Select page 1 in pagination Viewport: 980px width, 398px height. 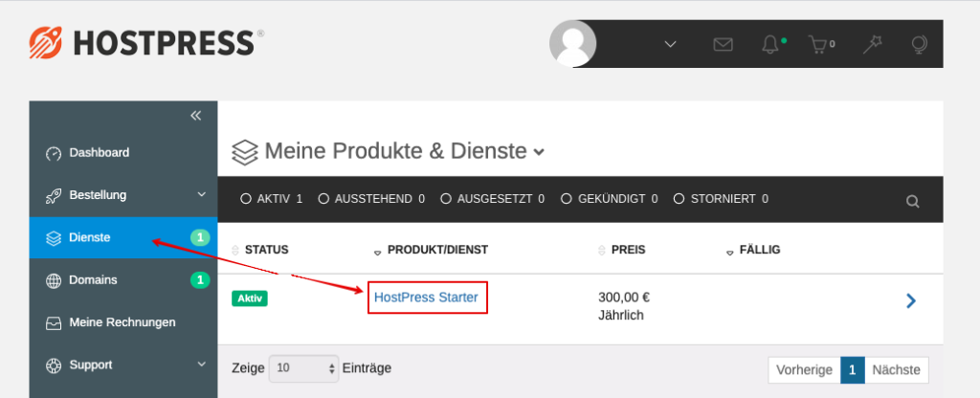pos(853,370)
